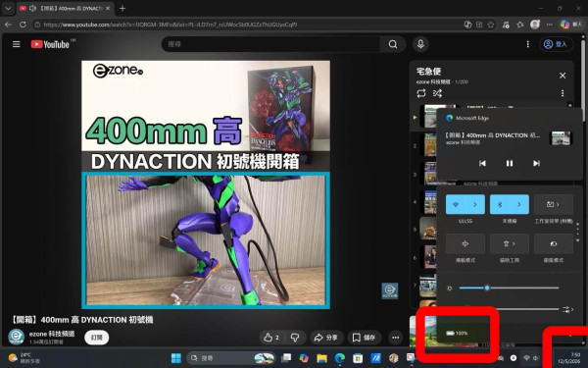Dislike the video with thumbs-down button
This screenshot has width=588, height=368.
(295, 338)
